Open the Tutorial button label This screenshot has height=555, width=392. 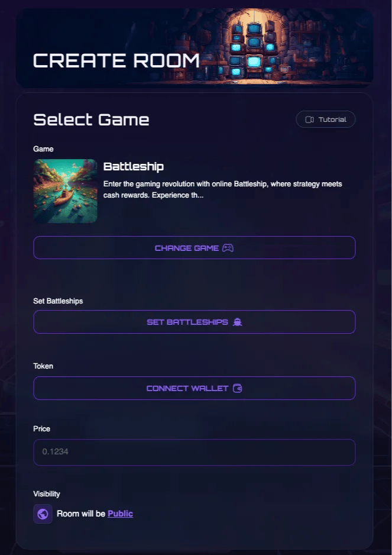(x=332, y=120)
